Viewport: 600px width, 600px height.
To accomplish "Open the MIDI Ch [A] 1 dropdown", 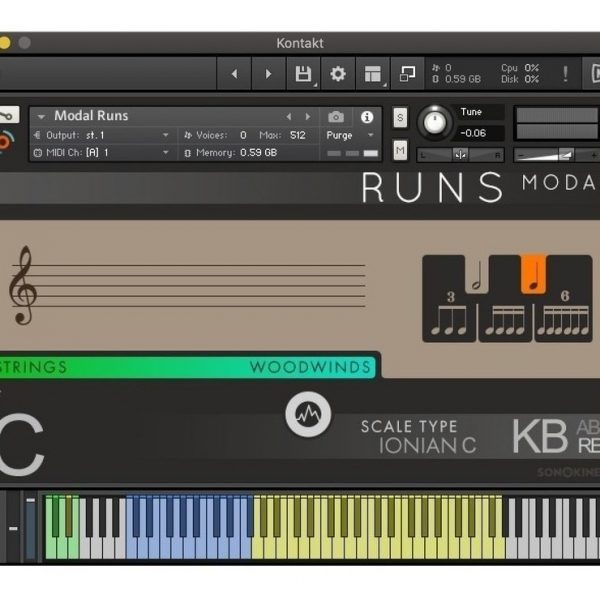I will click(x=101, y=153).
